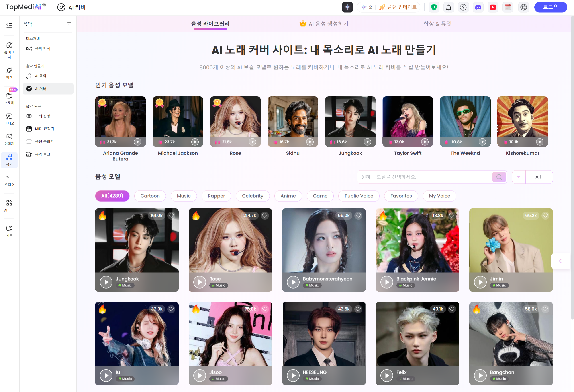Image resolution: width=574 pixels, height=392 pixels.
Task: Switch to the AI 음성 생성하기 tab
Action: tap(324, 24)
